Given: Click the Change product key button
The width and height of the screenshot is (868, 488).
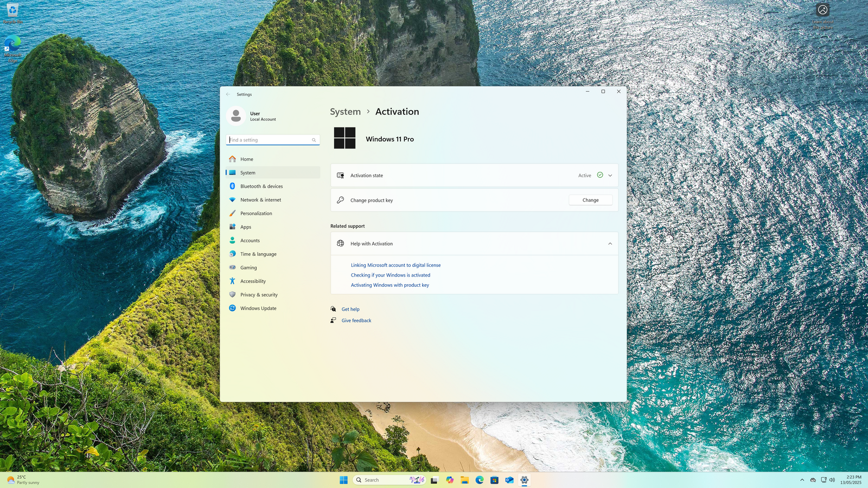Looking at the screenshot, I should pyautogui.click(x=590, y=200).
